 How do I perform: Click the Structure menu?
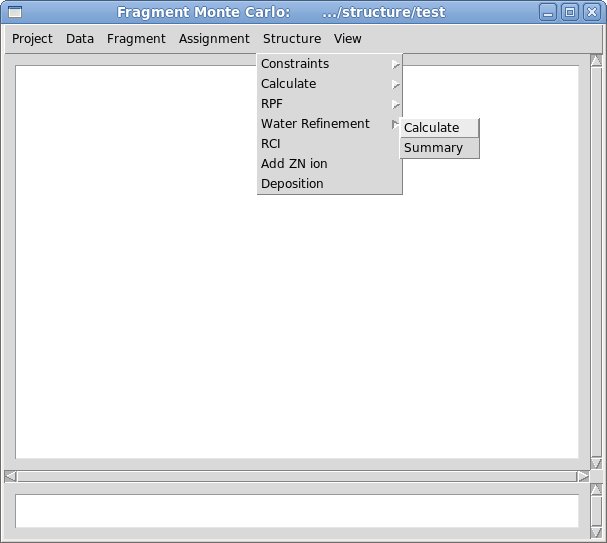tap(292, 39)
